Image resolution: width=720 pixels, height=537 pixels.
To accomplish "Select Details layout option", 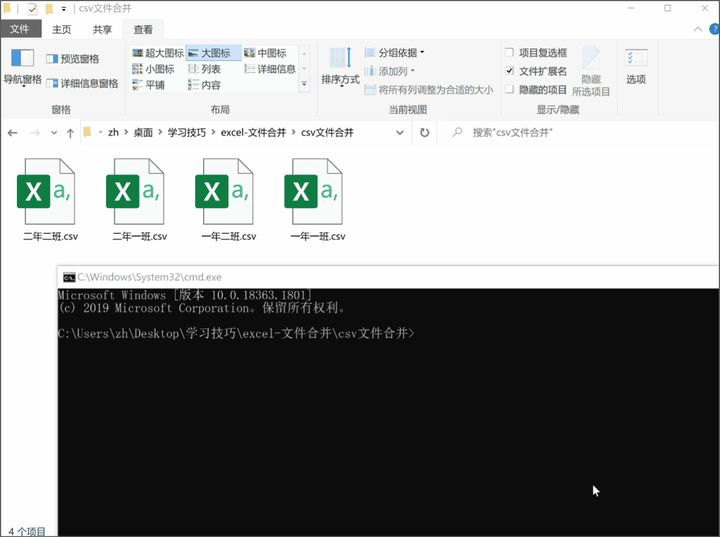I will pyautogui.click(x=270, y=69).
